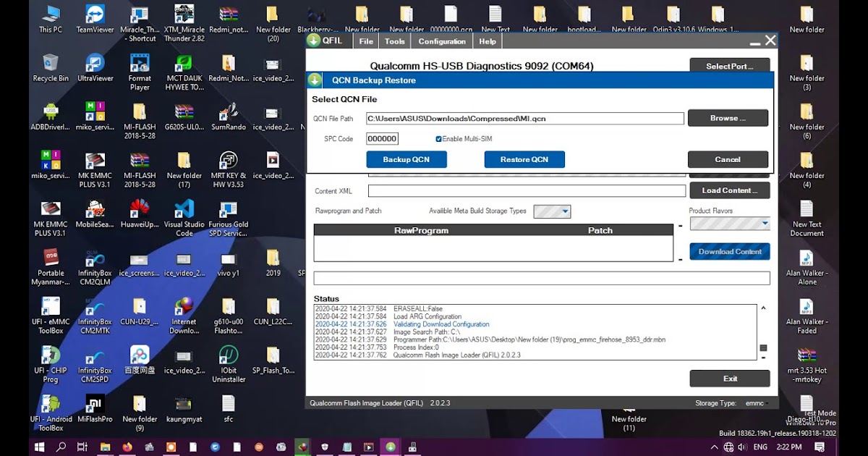Image resolution: width=868 pixels, height=456 pixels.
Task: Select the Recycle Bin desktop icon
Action: click(x=51, y=68)
